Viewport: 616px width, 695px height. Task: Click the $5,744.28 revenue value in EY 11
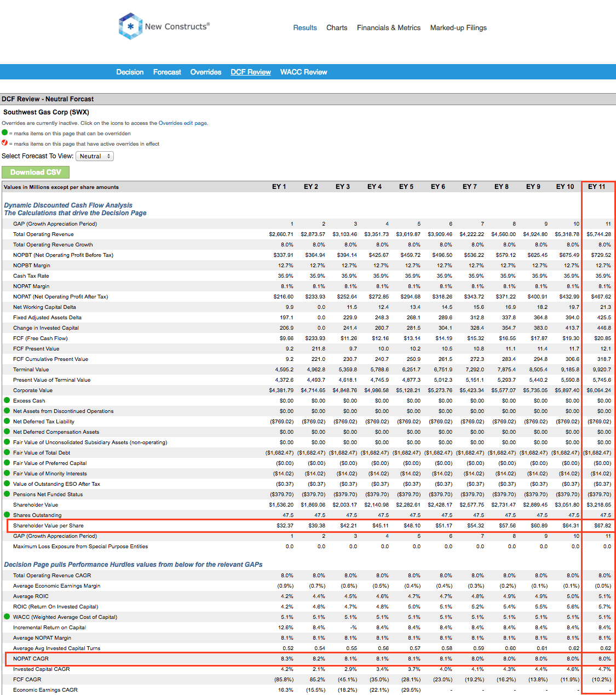click(x=599, y=234)
